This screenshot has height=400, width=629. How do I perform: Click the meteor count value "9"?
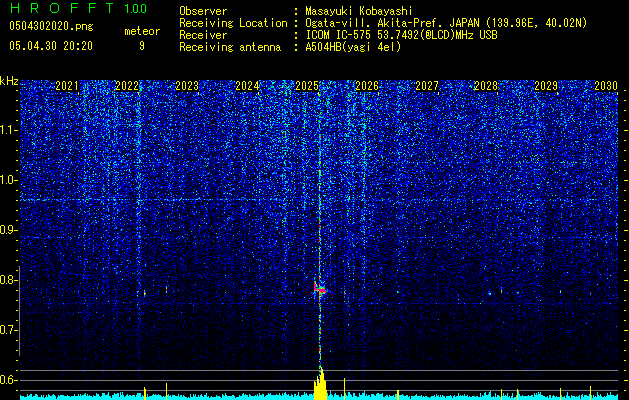pyautogui.click(x=142, y=46)
